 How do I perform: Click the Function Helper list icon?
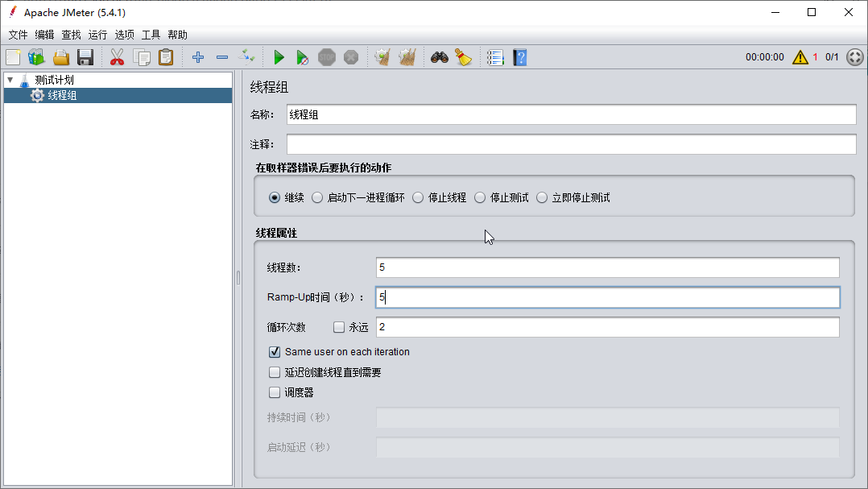pyautogui.click(x=495, y=57)
